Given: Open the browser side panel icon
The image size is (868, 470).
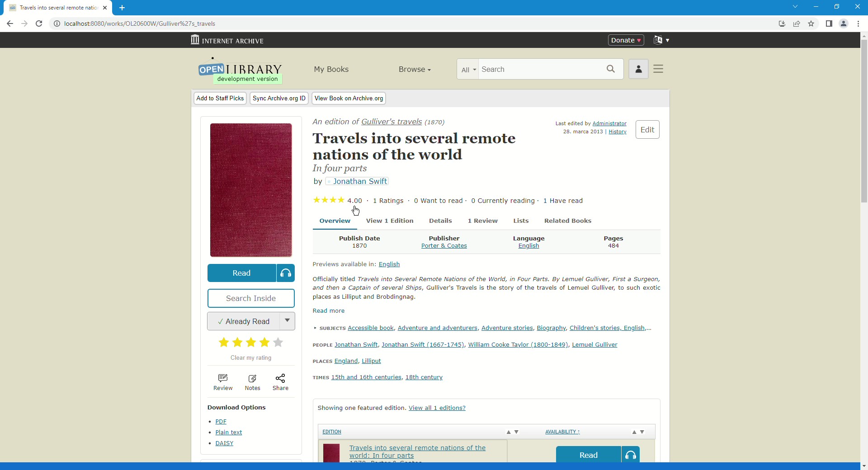Looking at the screenshot, I should (829, 23).
